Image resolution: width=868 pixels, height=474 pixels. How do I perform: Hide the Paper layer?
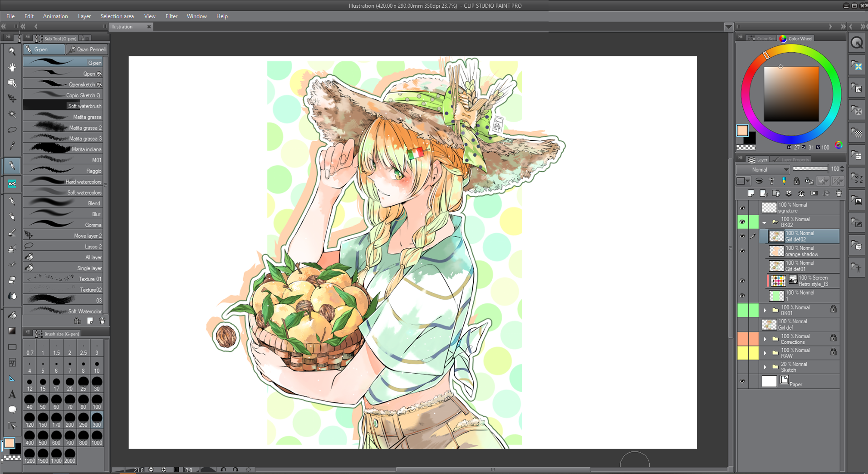[x=742, y=381]
